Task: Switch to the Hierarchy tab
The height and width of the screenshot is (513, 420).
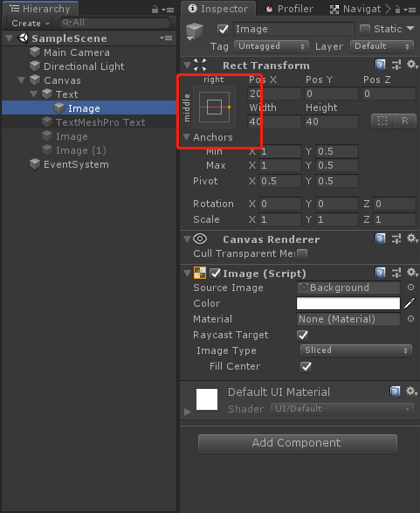Action: point(40,9)
